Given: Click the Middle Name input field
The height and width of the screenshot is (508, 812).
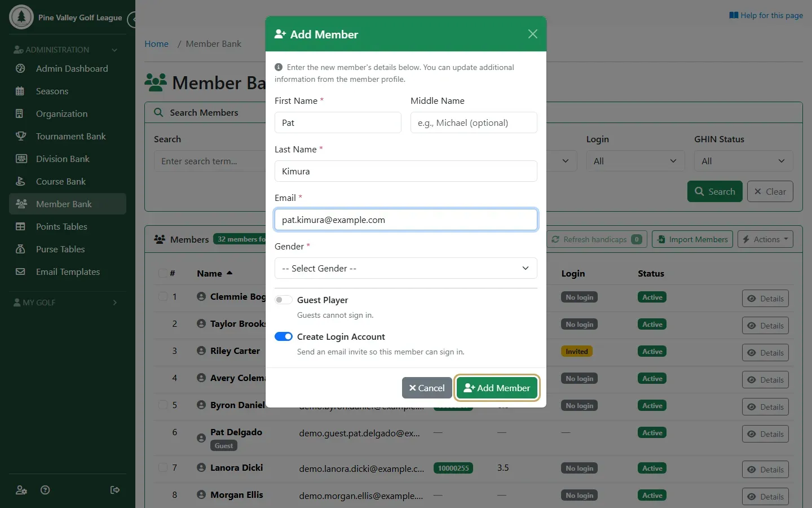Looking at the screenshot, I should coord(474,122).
